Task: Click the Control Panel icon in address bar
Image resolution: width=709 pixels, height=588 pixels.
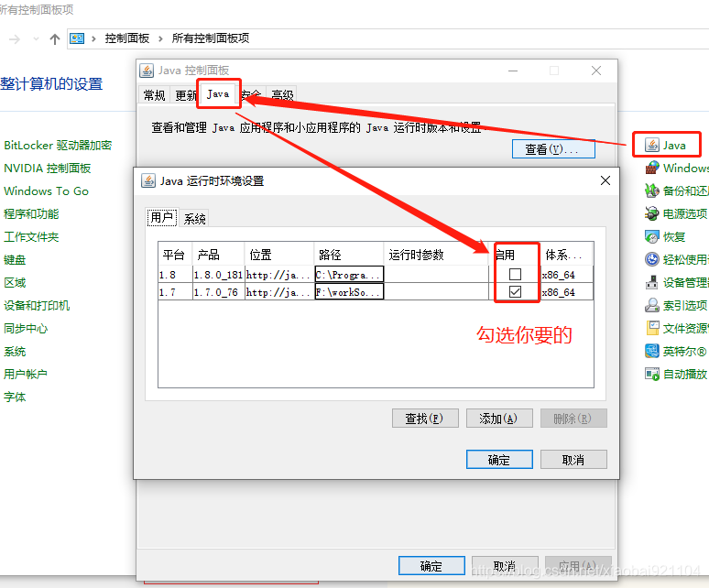Action: click(x=77, y=38)
